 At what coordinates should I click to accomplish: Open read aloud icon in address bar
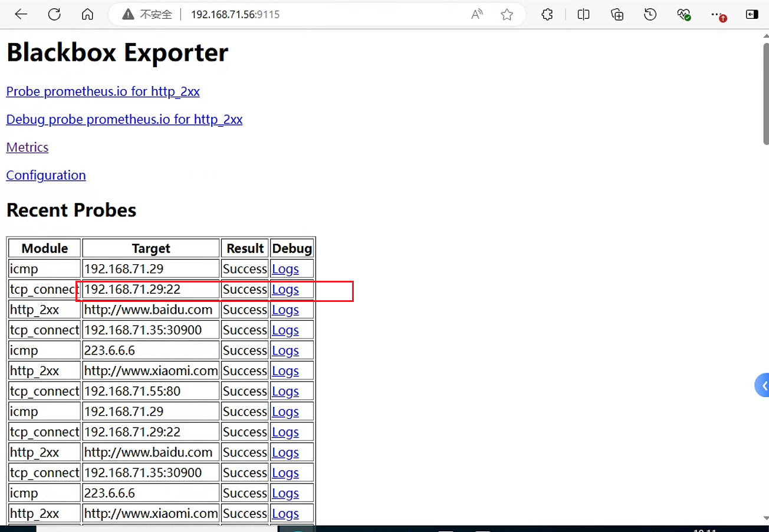477,15
